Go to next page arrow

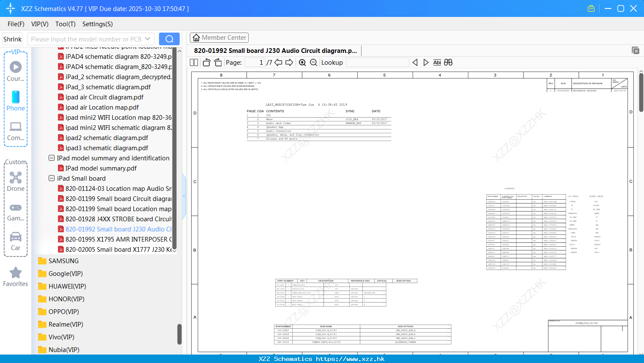289,62
